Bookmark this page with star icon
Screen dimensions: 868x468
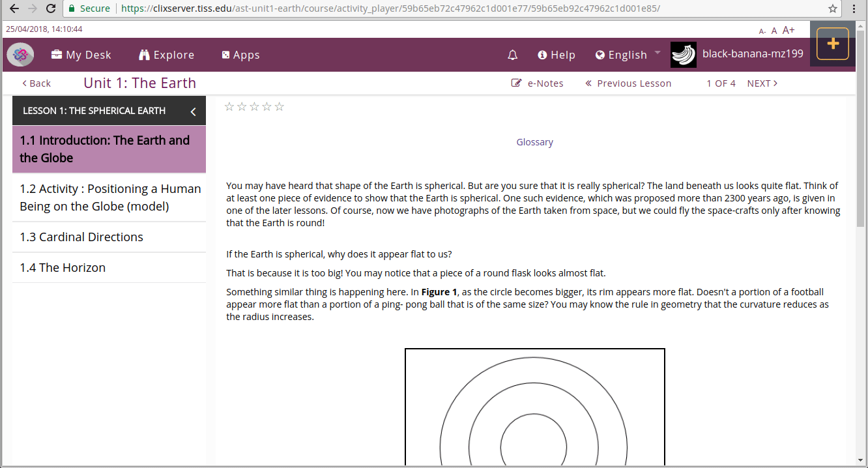point(833,8)
